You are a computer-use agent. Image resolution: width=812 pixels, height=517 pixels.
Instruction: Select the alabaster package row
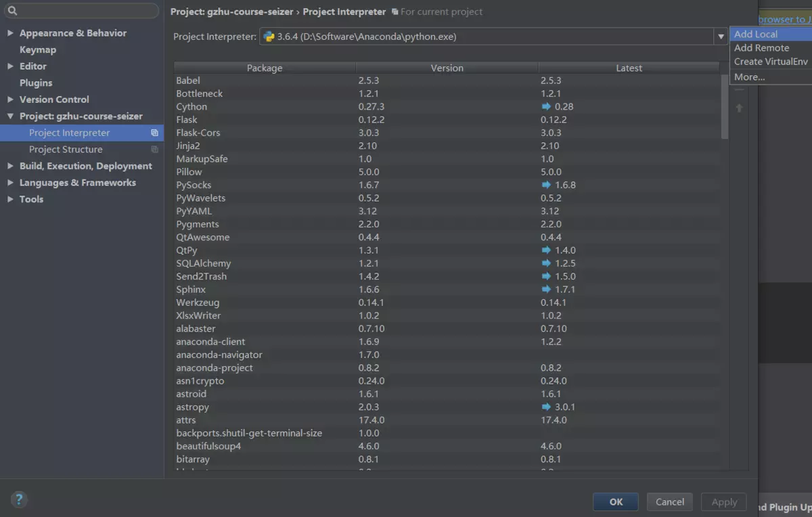click(x=447, y=329)
